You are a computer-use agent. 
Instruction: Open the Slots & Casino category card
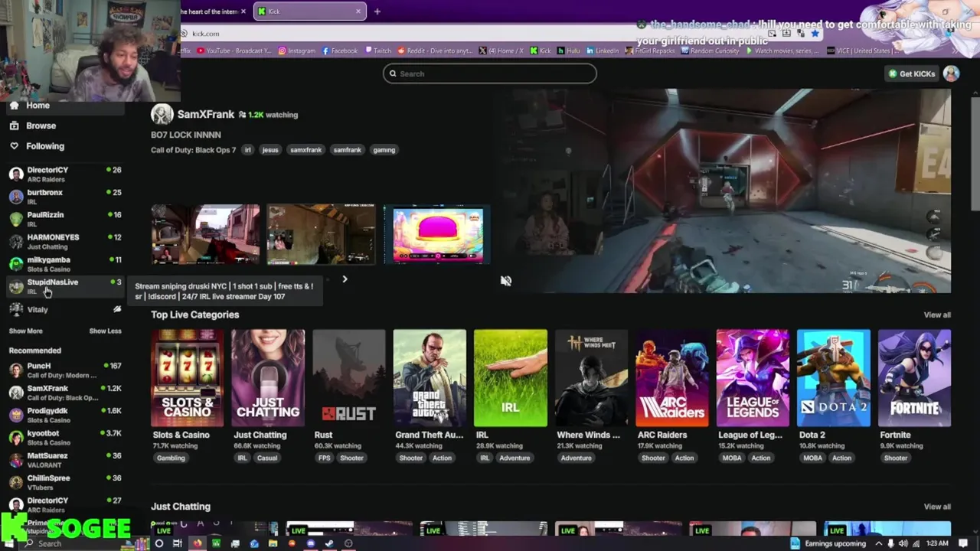pyautogui.click(x=187, y=378)
